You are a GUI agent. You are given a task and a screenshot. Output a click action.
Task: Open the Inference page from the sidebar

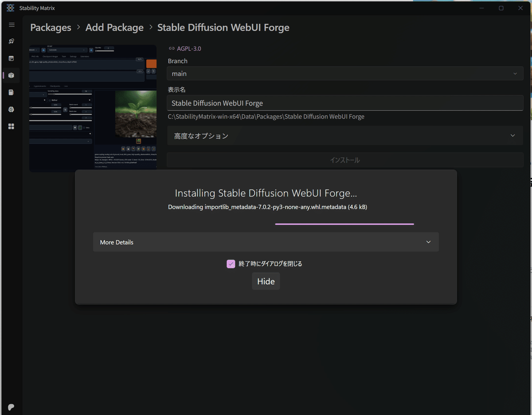point(12,58)
